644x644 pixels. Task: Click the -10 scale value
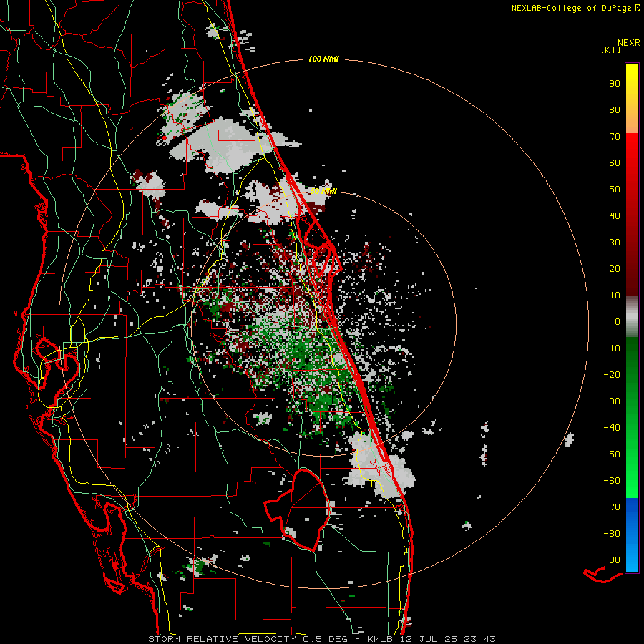tap(612, 348)
